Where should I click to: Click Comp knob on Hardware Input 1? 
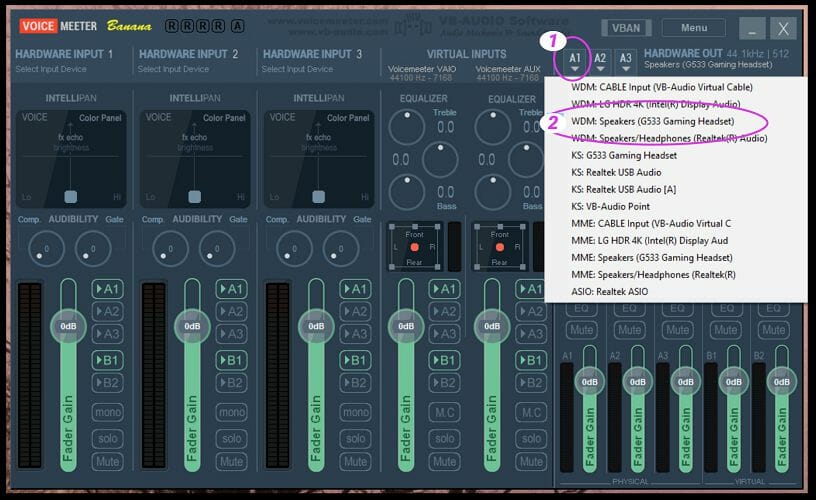(46, 249)
